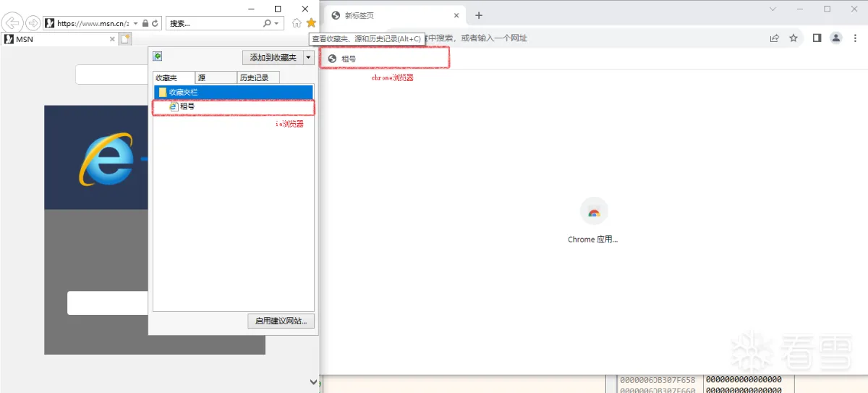Open a new Chrome tab with plus button
Image resolution: width=868 pixels, height=393 pixels.
pos(479,15)
